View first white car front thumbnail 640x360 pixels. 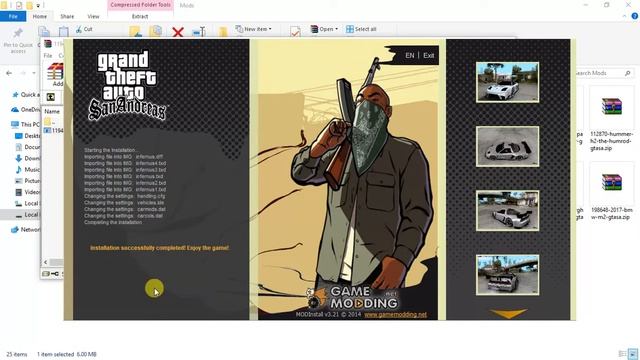click(x=507, y=82)
